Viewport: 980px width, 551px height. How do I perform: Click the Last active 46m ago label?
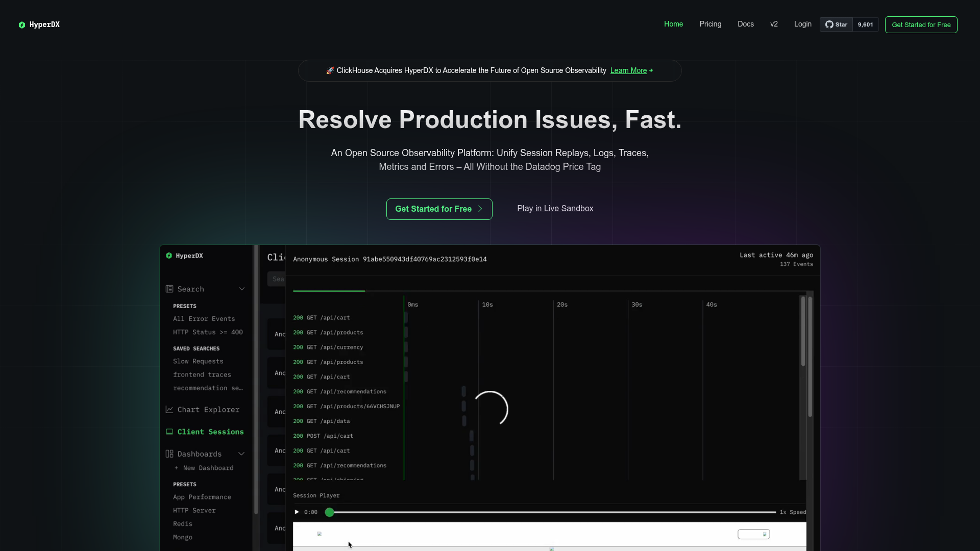pyautogui.click(x=776, y=255)
